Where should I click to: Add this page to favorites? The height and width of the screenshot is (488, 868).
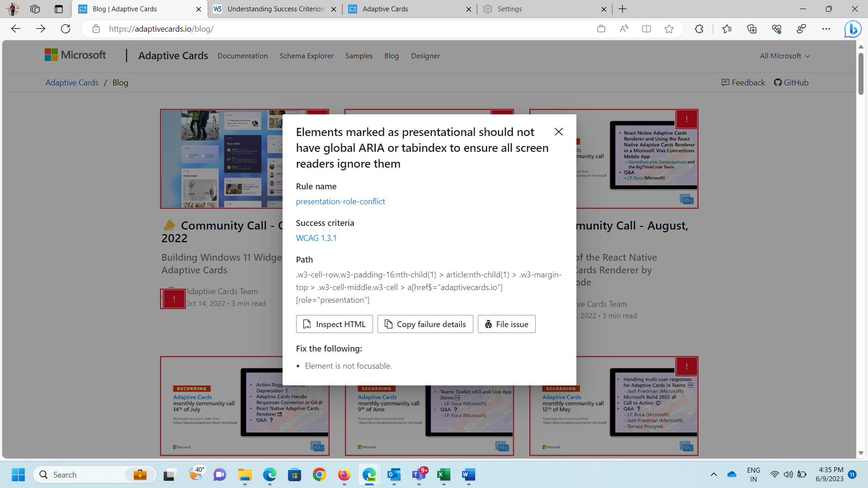point(669,29)
